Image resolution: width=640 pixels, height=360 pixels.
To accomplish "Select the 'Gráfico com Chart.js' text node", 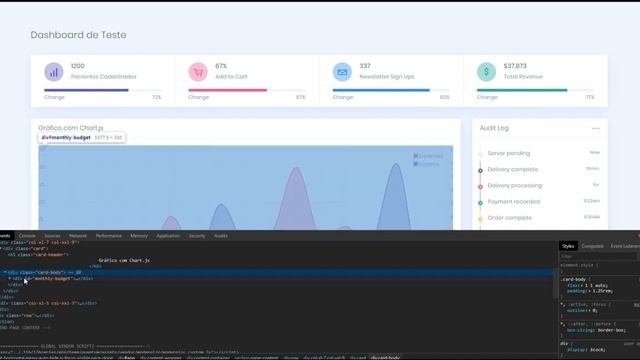I will (x=124, y=260).
